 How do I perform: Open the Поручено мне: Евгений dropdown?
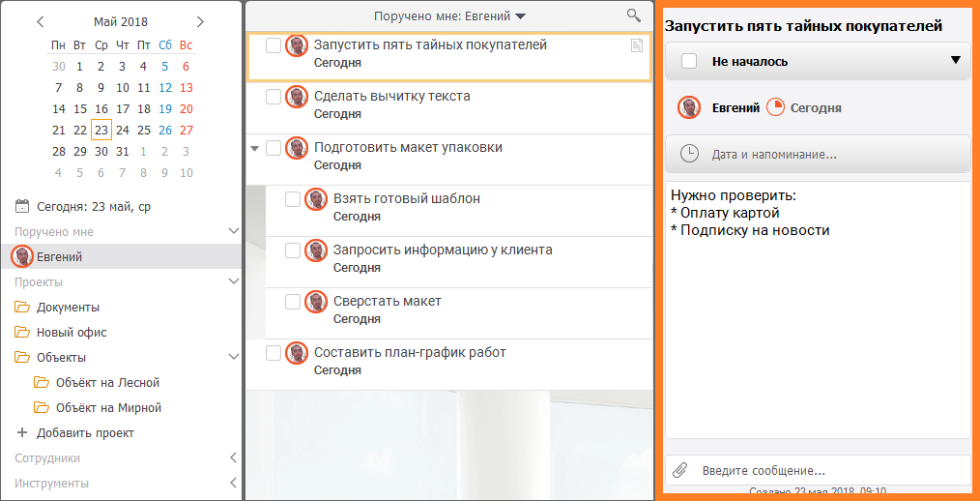(450, 16)
